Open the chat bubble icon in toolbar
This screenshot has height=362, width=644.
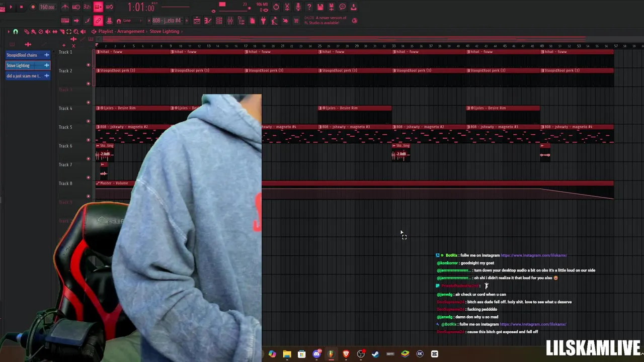(x=342, y=7)
